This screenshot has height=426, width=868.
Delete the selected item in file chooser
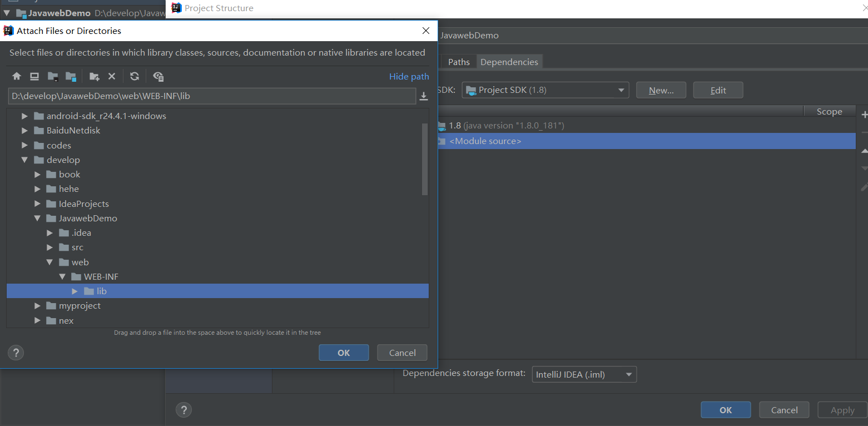click(112, 77)
